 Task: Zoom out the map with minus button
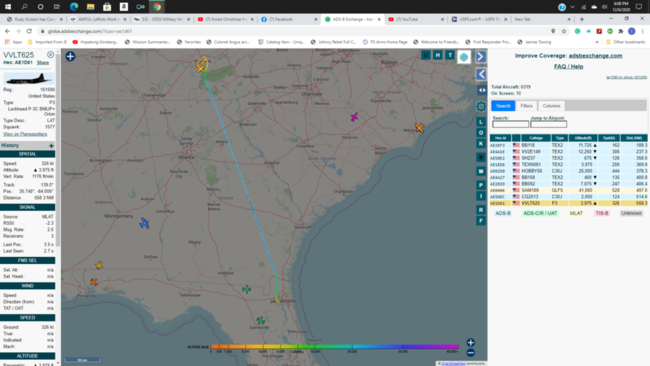(x=471, y=353)
